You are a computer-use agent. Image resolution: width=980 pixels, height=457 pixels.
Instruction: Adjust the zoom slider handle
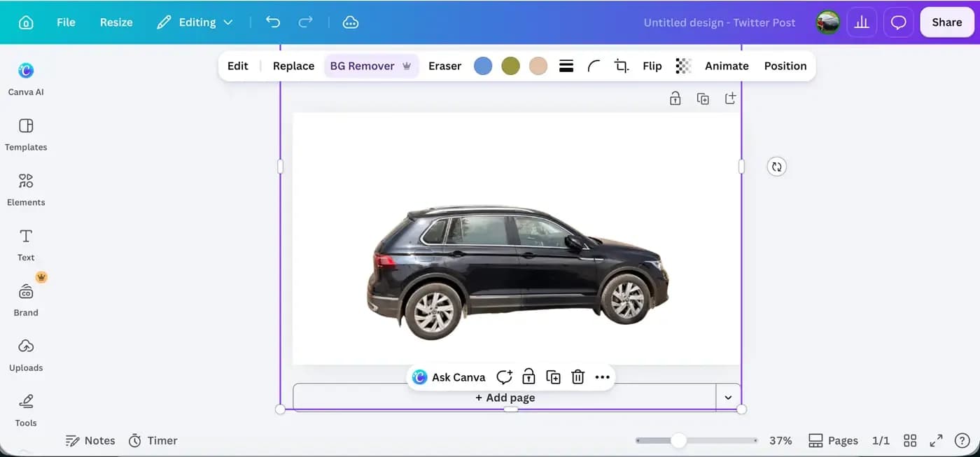pos(678,440)
